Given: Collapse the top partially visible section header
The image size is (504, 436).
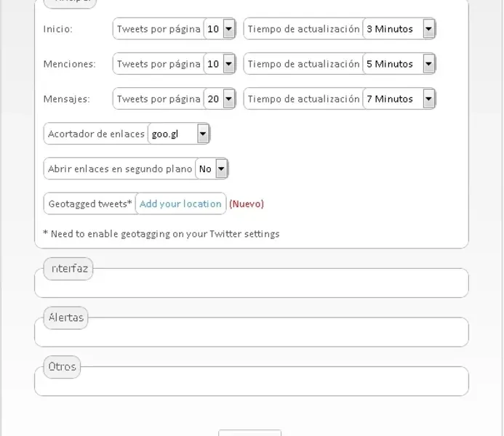Looking at the screenshot, I should click(x=70, y=3).
